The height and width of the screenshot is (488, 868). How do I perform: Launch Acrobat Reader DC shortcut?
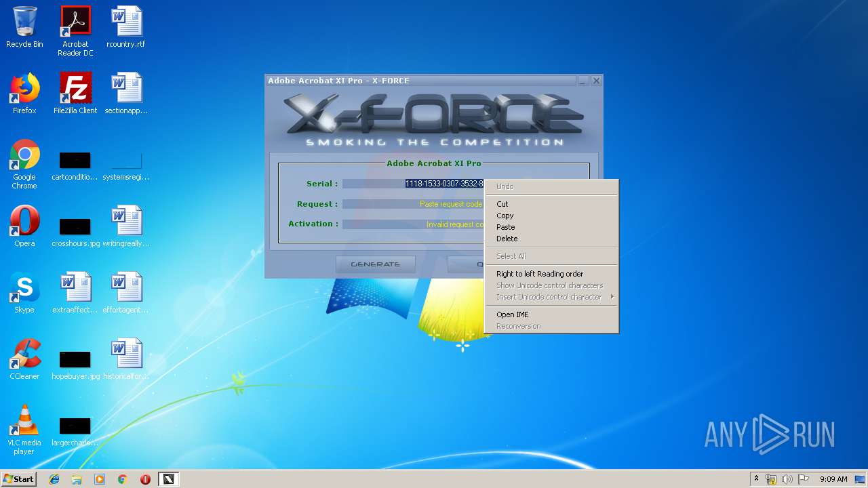(x=75, y=31)
